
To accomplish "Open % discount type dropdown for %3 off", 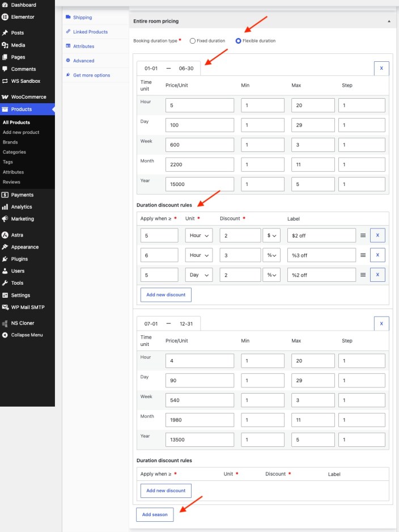I will tap(271, 255).
